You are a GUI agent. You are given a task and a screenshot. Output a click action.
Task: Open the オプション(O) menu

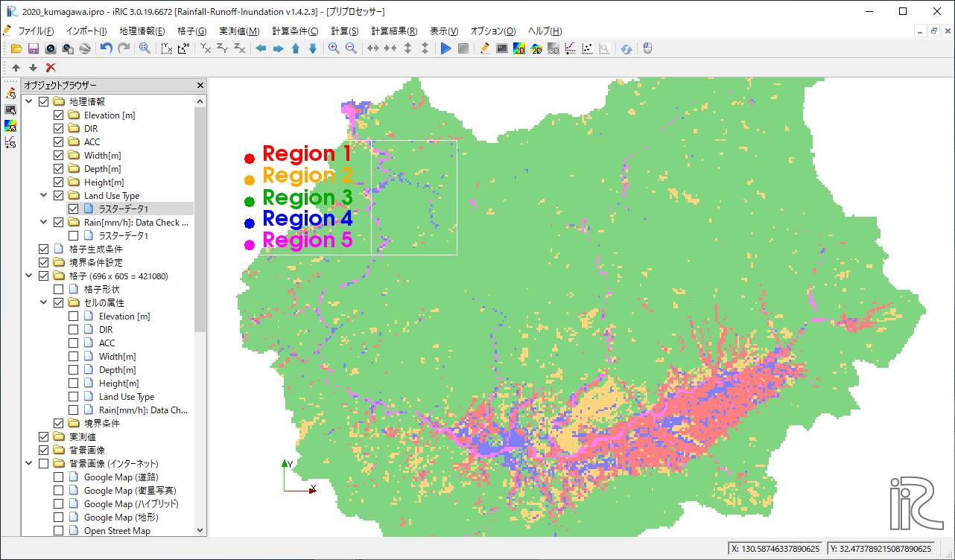click(493, 31)
